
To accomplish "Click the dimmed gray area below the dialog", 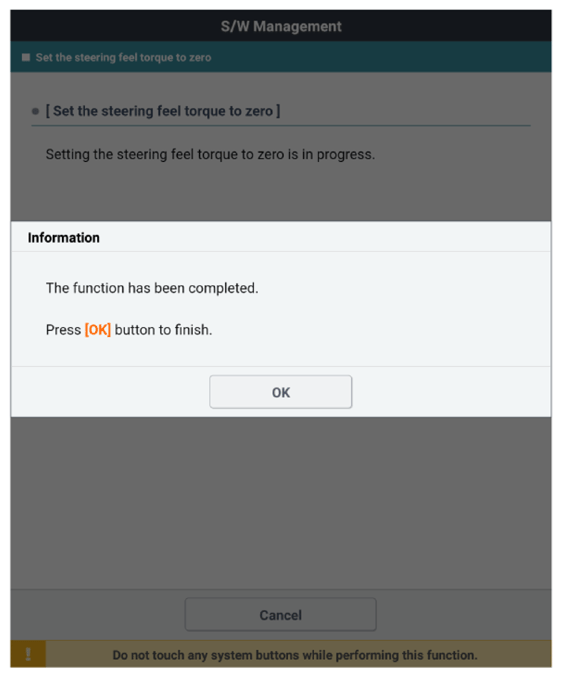I will (x=281, y=503).
